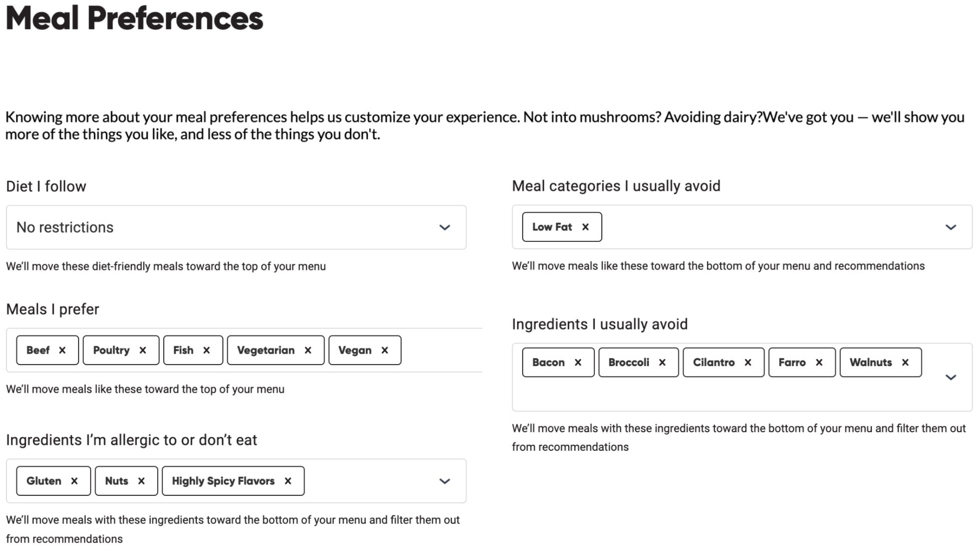The image size is (980, 551).
Task: Delete the Fish preference chip
Action: 206,350
